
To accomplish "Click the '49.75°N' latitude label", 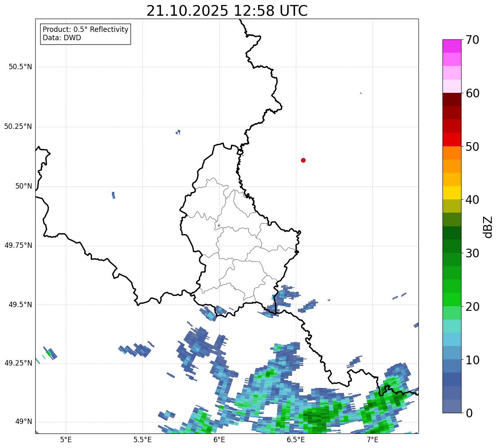I will click(x=18, y=245).
